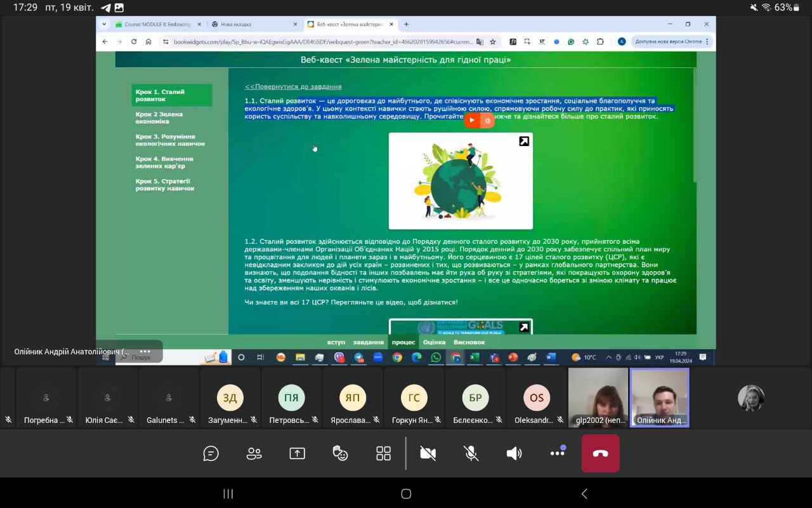Hang up with the red call button
The width and height of the screenshot is (812, 508).
click(x=600, y=453)
